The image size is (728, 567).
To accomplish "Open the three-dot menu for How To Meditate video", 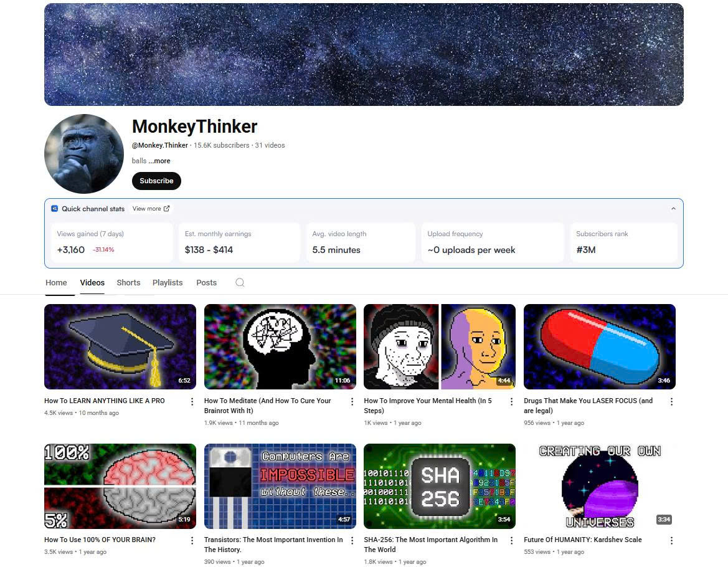I will [x=352, y=402].
